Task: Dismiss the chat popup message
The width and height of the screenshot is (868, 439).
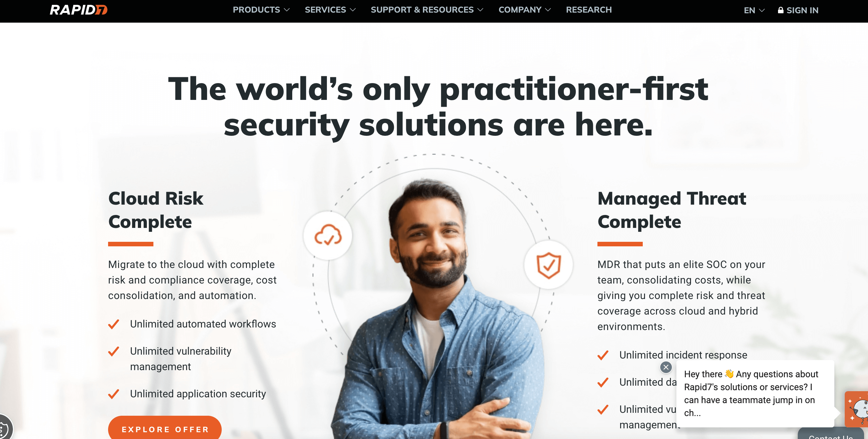Action: click(666, 367)
